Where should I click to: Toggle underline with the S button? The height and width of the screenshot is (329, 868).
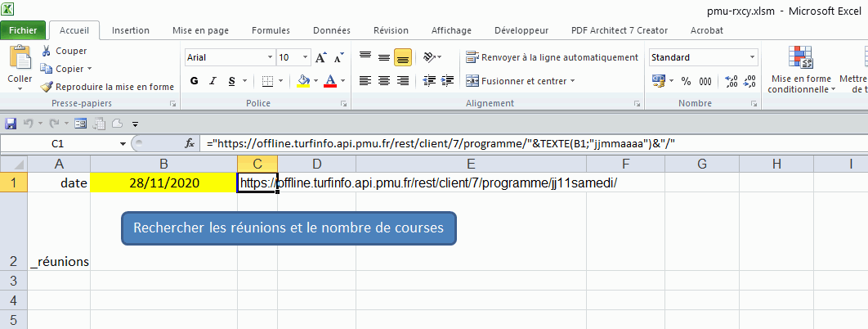(x=231, y=81)
